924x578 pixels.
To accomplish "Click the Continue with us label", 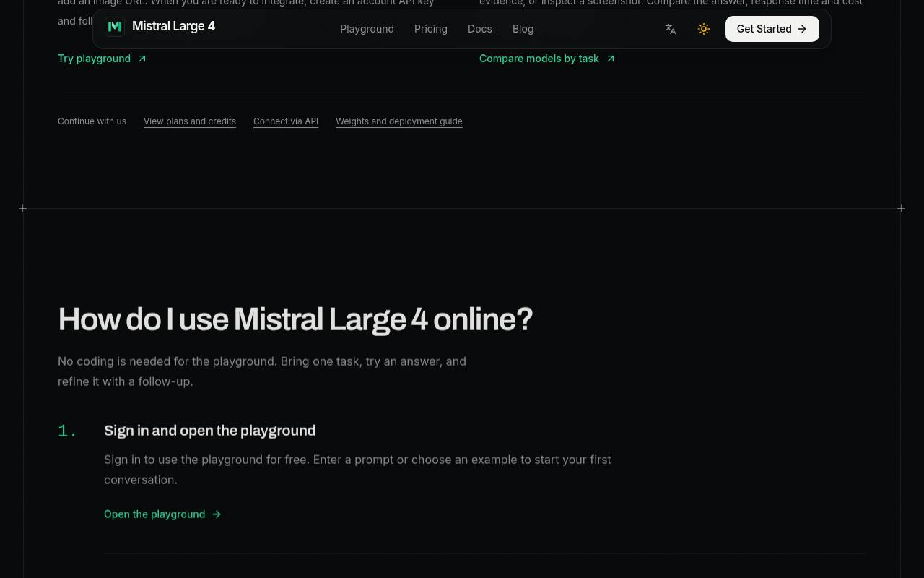I will (92, 121).
